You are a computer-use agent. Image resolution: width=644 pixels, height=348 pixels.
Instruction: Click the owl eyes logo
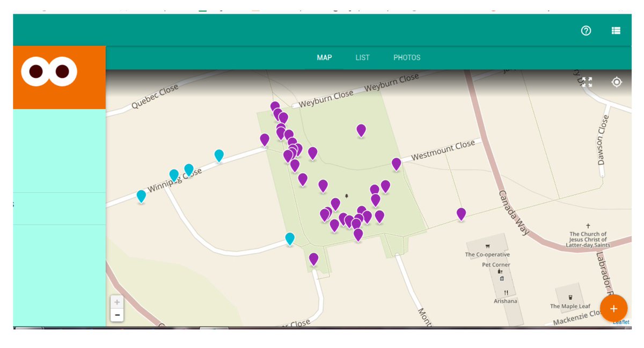49,71
